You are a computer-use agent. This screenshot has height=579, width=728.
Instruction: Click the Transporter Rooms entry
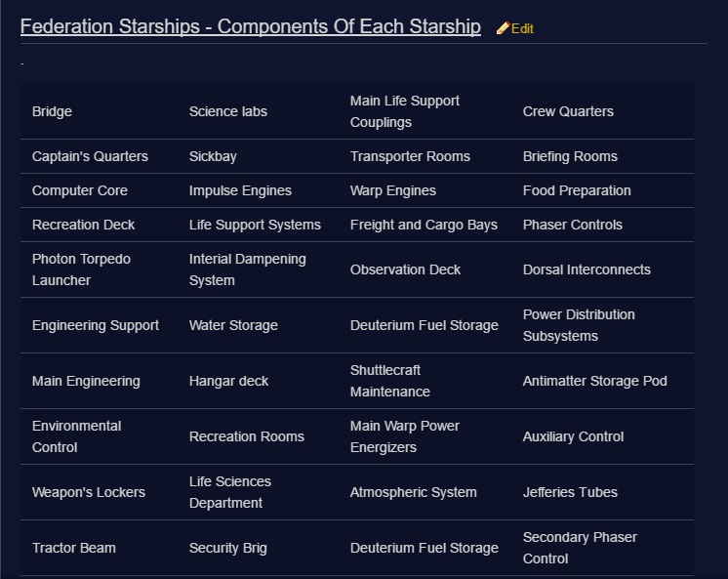[x=410, y=156]
